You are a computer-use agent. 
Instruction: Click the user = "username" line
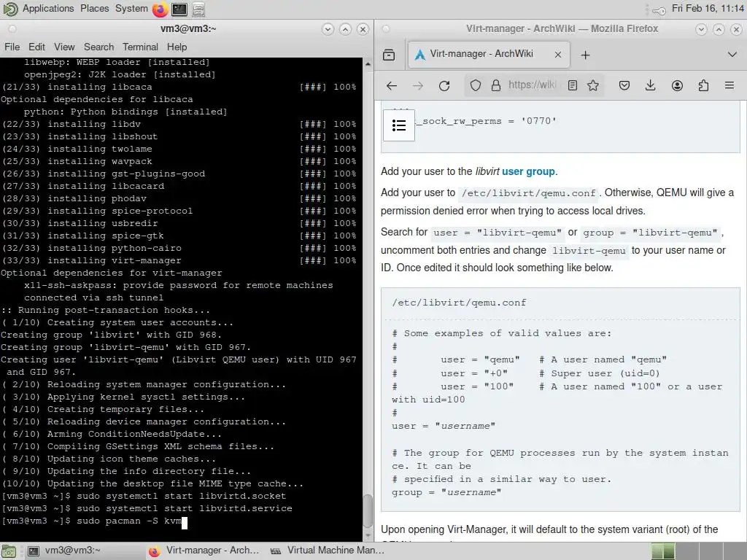click(x=443, y=426)
